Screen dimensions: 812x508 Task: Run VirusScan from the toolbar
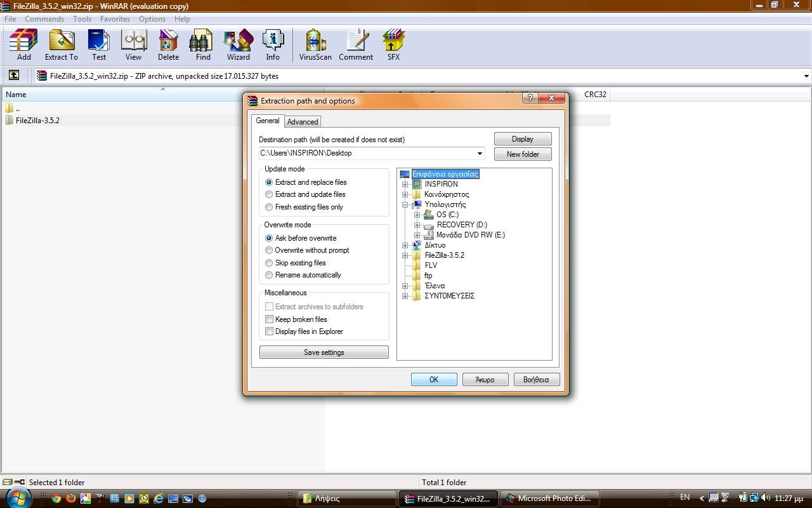pos(315,44)
